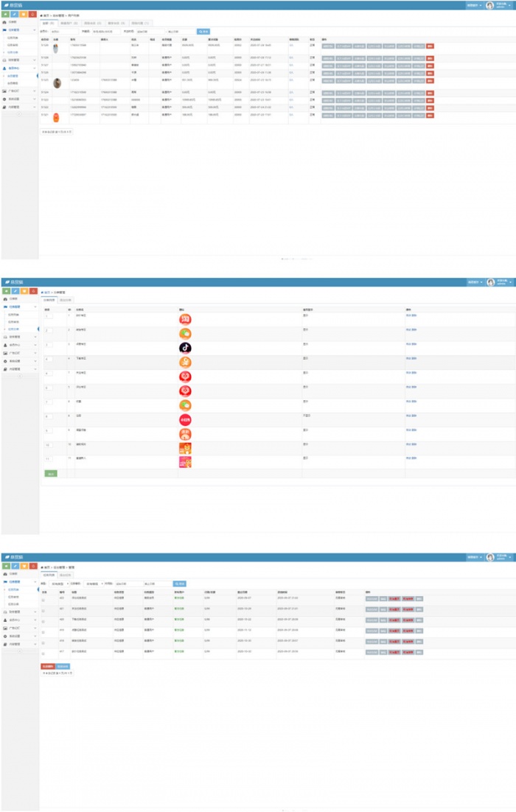Click the red shortcut button in the top screen's sidebar
The width and height of the screenshot is (516, 812).
tap(32, 14)
